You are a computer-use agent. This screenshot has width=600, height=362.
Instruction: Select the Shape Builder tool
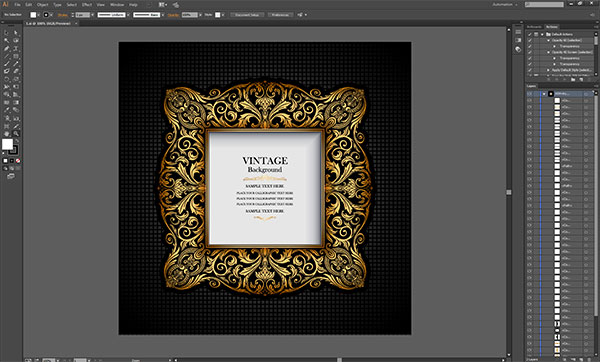click(x=7, y=95)
